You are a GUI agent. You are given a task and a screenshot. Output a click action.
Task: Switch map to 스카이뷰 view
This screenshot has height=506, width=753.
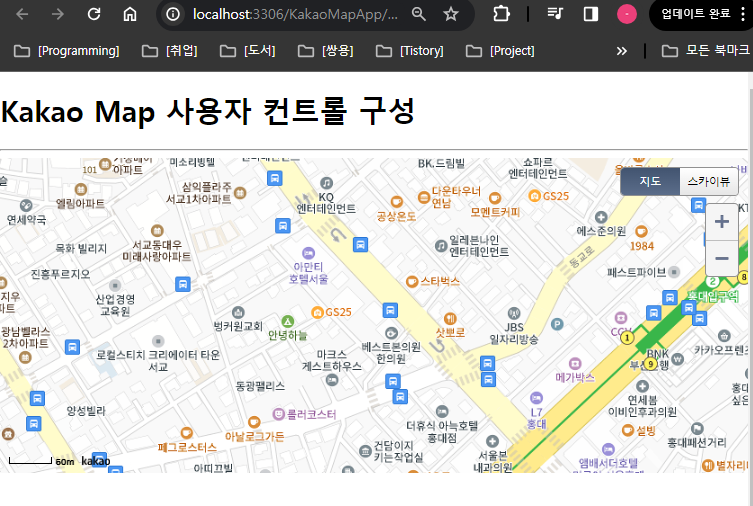708,181
